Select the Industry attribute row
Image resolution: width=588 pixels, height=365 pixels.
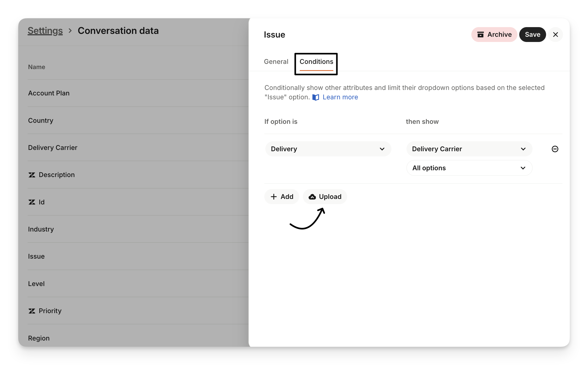pos(41,229)
